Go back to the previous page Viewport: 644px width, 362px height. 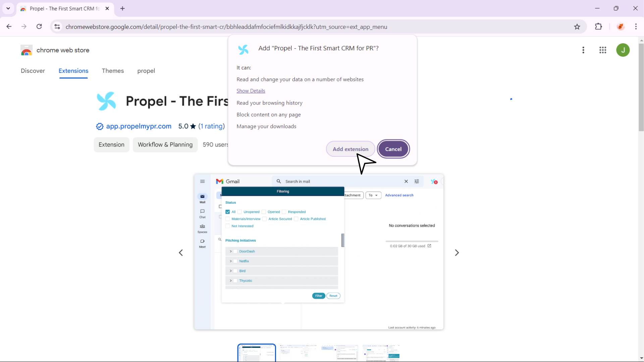[x=9, y=26]
